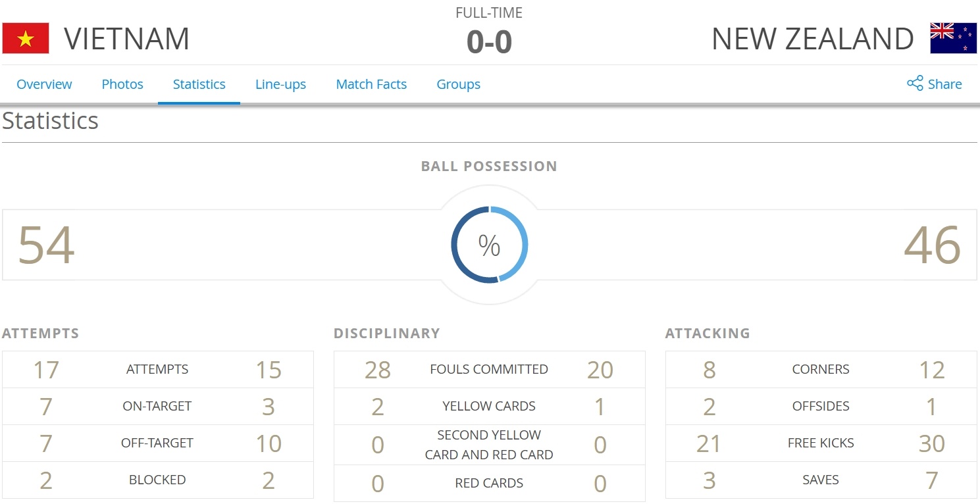Switch to the Photos tab
Image resolution: width=980 pixels, height=504 pixels.
pyautogui.click(x=122, y=84)
